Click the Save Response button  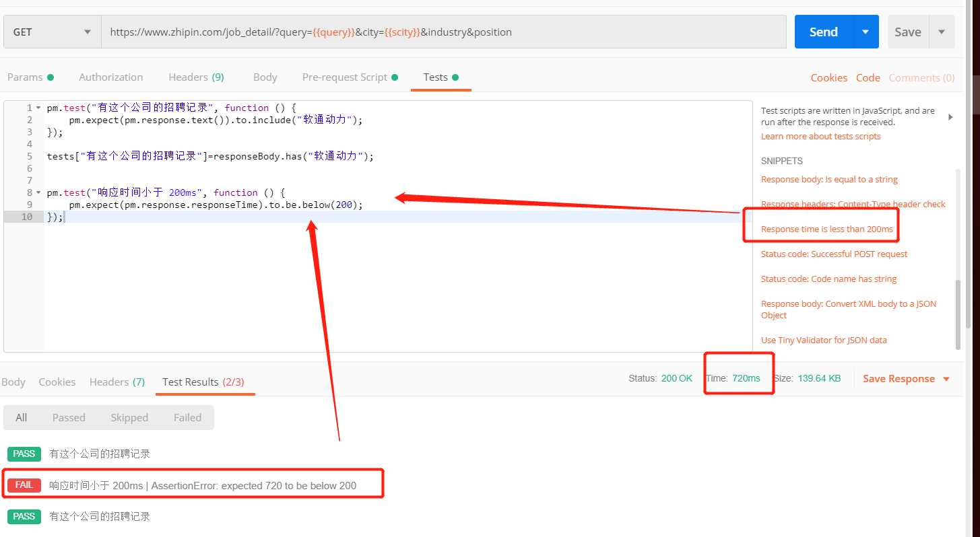pos(899,379)
